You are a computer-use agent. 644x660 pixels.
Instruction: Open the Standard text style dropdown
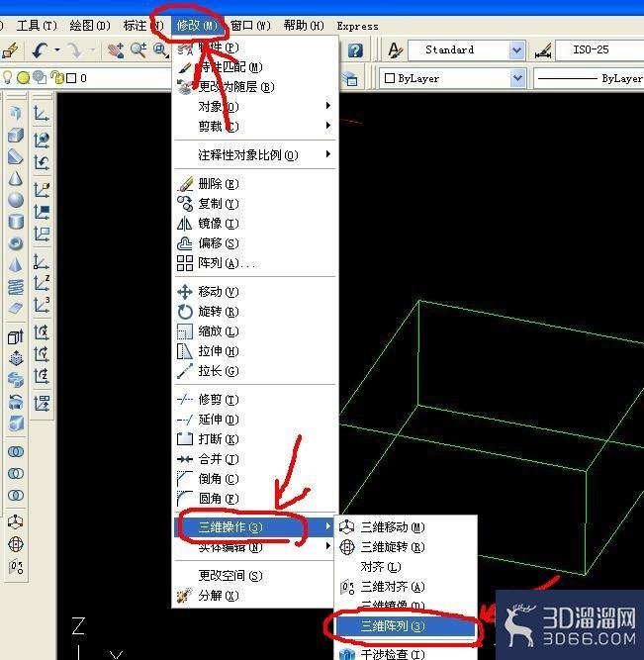pos(516,50)
